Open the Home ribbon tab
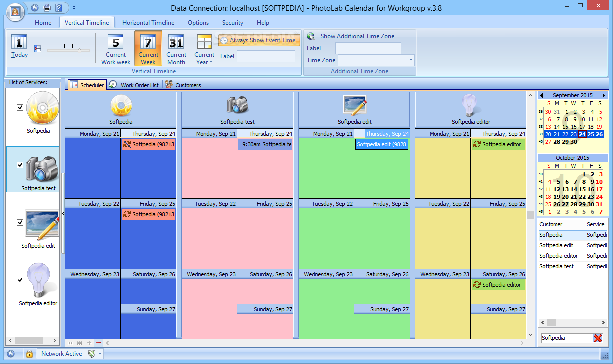 (43, 23)
